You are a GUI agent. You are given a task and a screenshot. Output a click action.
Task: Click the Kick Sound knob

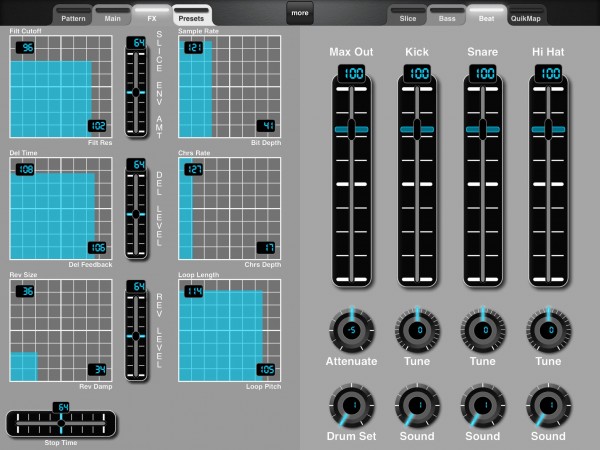click(417, 406)
